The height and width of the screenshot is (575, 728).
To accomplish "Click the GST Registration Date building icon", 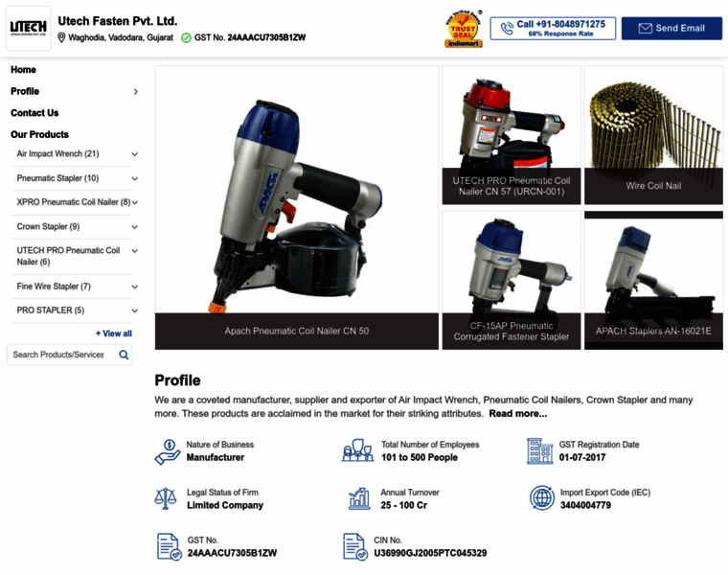I will pyautogui.click(x=539, y=451).
